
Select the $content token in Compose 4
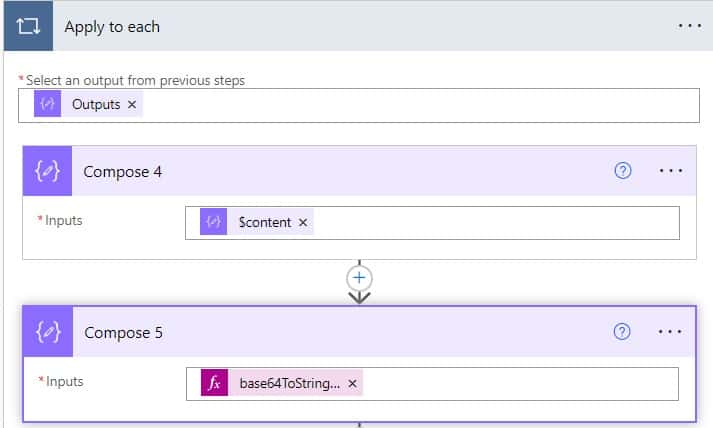tap(256, 222)
